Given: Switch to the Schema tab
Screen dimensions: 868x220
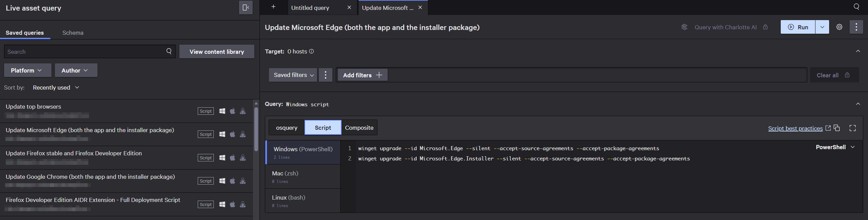Looking at the screenshot, I should 73,33.
